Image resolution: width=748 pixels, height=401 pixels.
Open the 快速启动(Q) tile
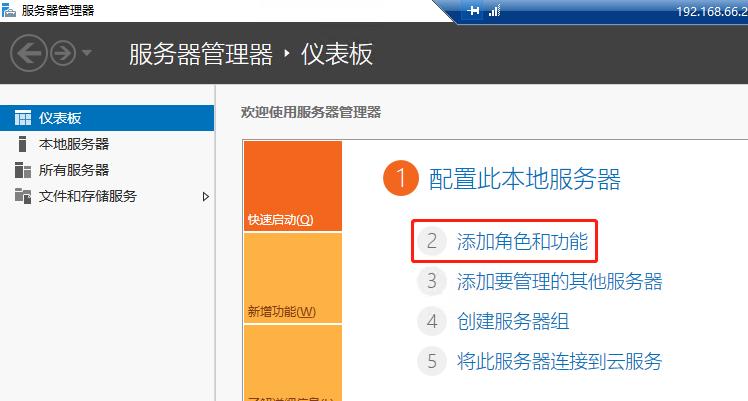[x=292, y=187]
